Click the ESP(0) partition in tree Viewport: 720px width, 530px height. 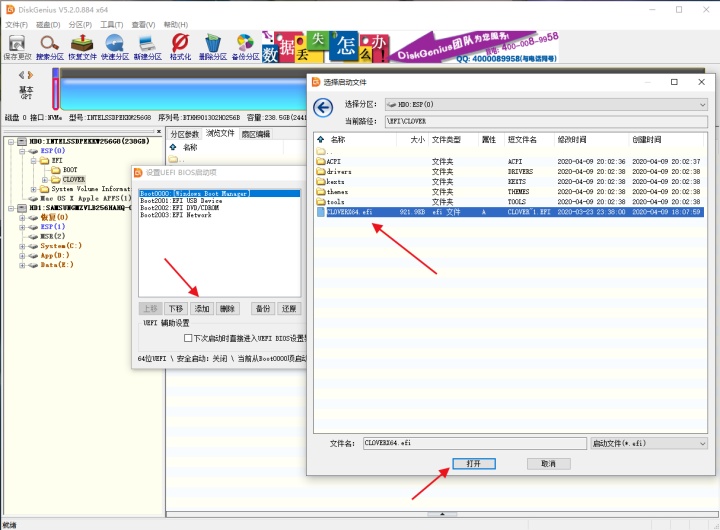[x=53, y=151]
